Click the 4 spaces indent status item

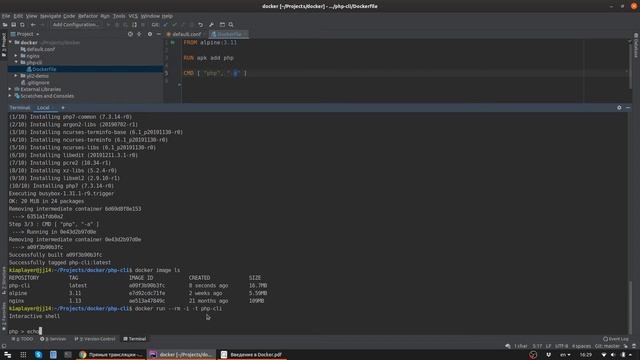[581, 346]
